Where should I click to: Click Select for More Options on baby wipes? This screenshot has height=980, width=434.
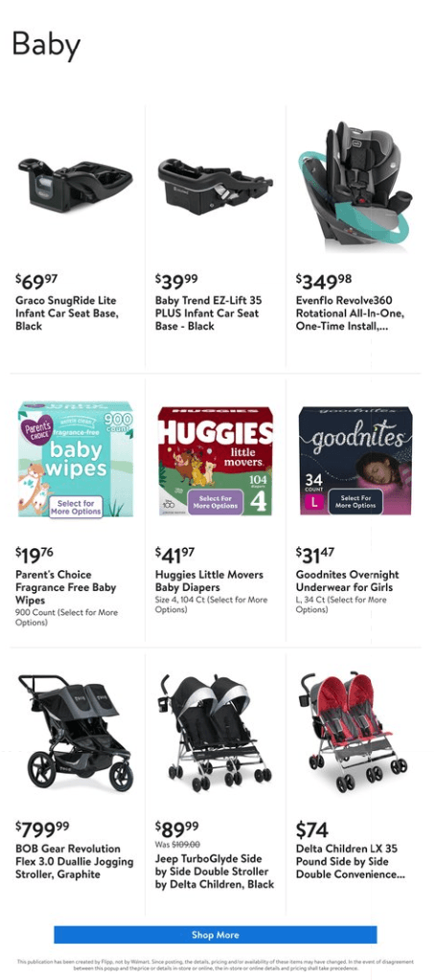pos(76,507)
